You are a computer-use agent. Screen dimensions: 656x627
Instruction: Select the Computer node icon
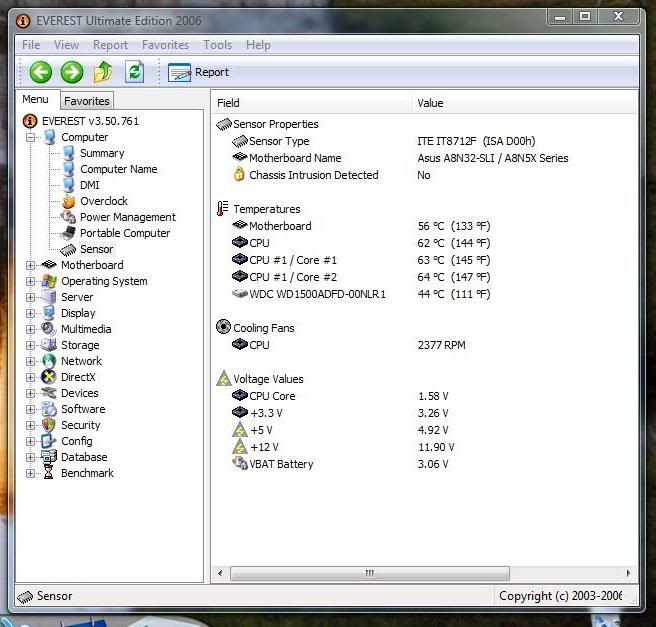(50, 137)
